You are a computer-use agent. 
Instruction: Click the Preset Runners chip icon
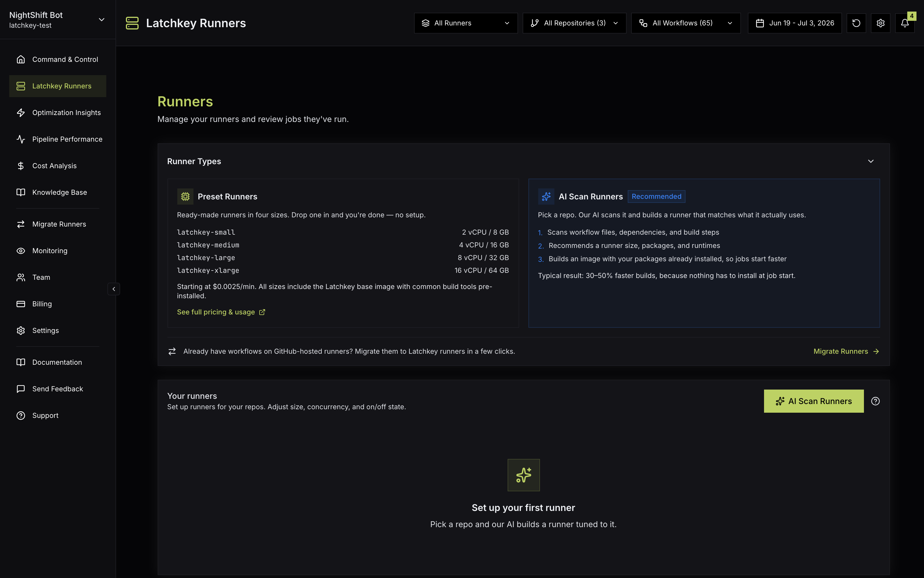(185, 197)
